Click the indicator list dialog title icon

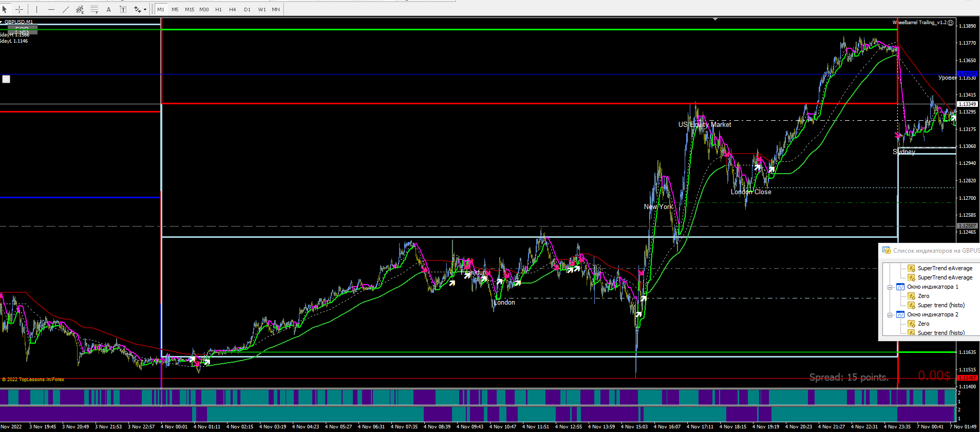coord(886,251)
